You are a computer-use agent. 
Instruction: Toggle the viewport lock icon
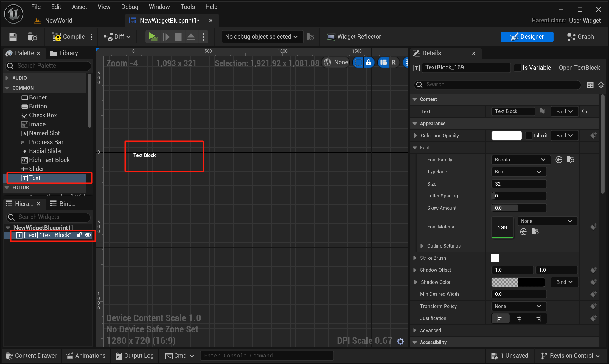point(369,62)
